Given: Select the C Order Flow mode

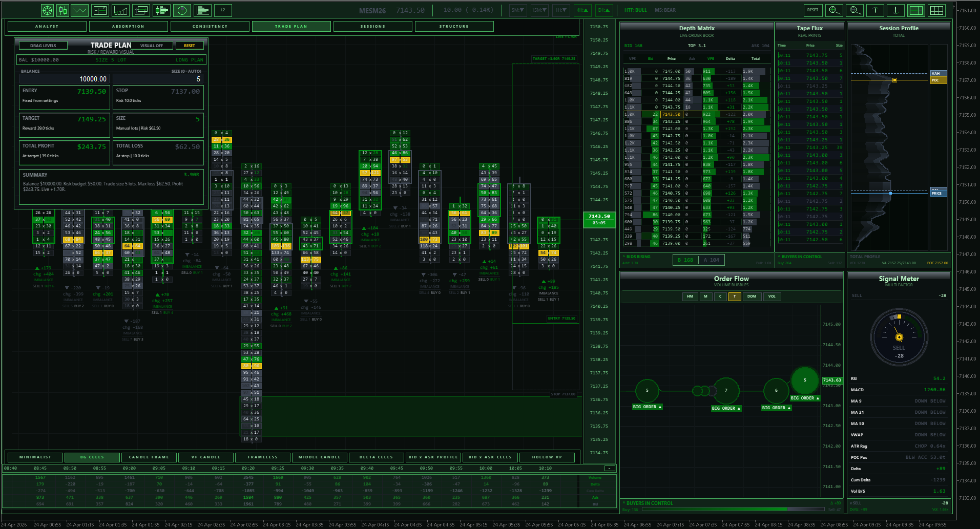Looking at the screenshot, I should (x=720, y=297).
